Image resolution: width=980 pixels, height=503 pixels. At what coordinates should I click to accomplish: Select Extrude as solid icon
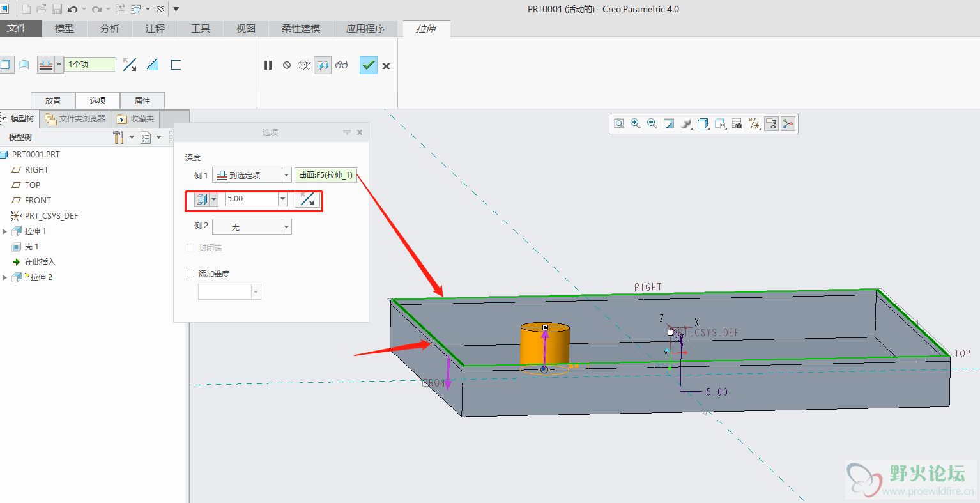coord(6,65)
